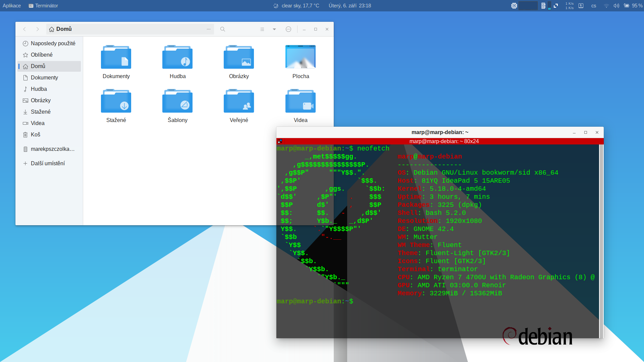644x362 pixels.
Task: Click the memory monitor icon in top bar
Action: 543,6
